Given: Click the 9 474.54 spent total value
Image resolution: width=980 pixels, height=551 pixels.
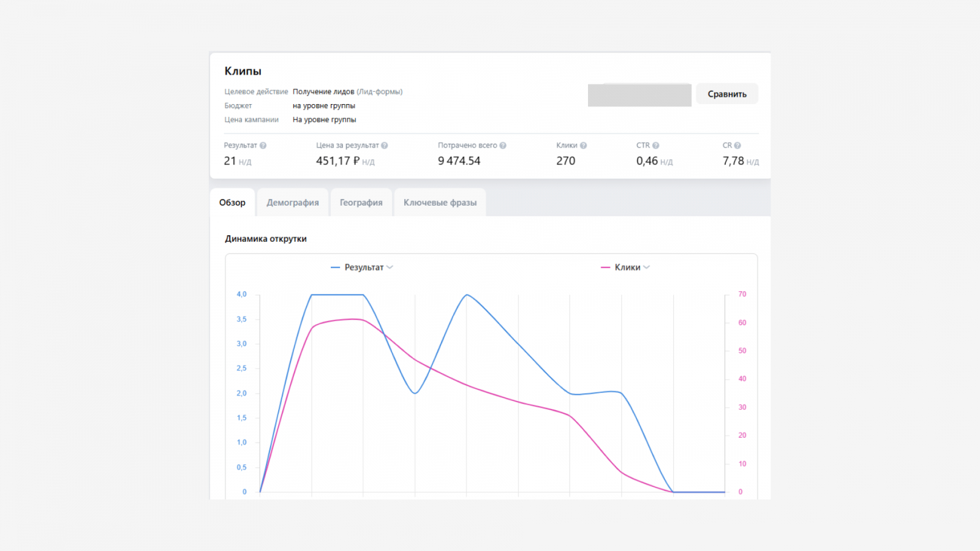Looking at the screenshot, I should [459, 161].
